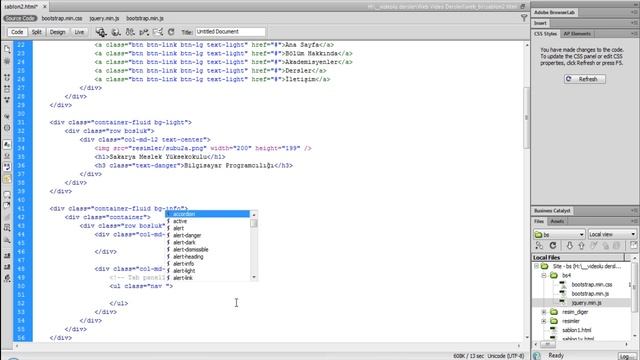
Task: Click the W3C Validation icon
Action: click(144, 32)
